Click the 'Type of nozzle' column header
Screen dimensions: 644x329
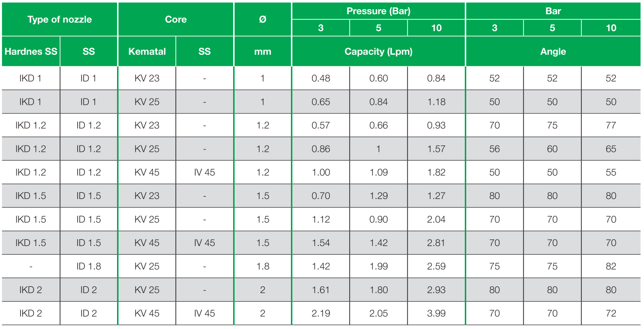pos(59,19)
